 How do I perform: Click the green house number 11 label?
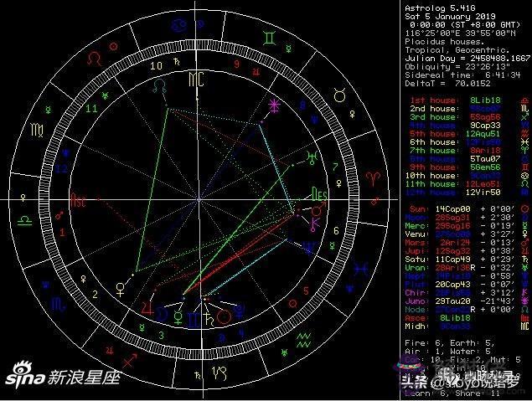[91, 109]
